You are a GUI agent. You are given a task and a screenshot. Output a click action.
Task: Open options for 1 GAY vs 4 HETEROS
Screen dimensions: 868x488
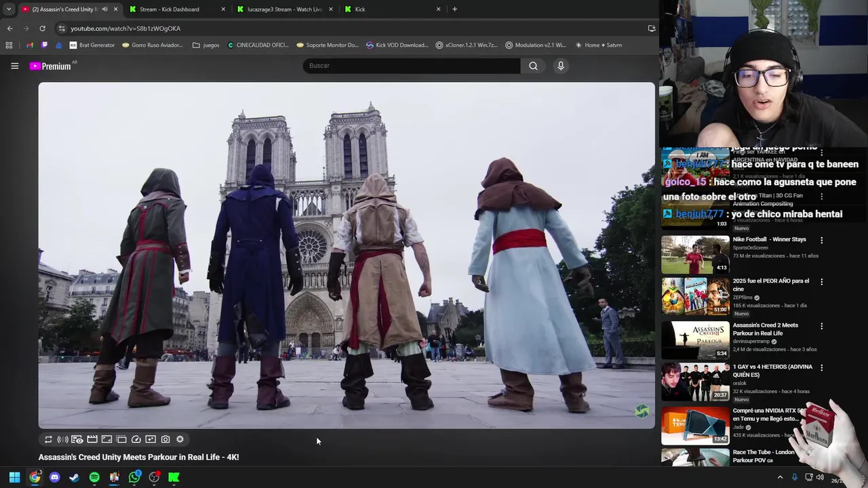[x=821, y=368]
